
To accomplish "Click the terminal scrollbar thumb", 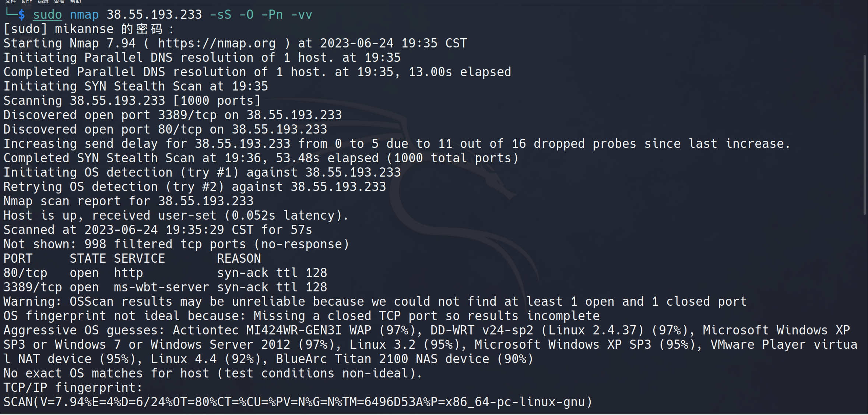I will (865, 134).
